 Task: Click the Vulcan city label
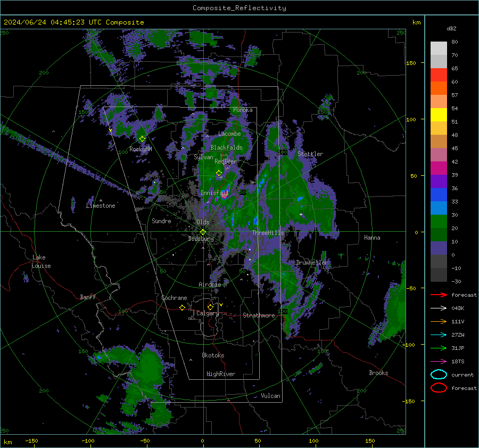[270, 396]
